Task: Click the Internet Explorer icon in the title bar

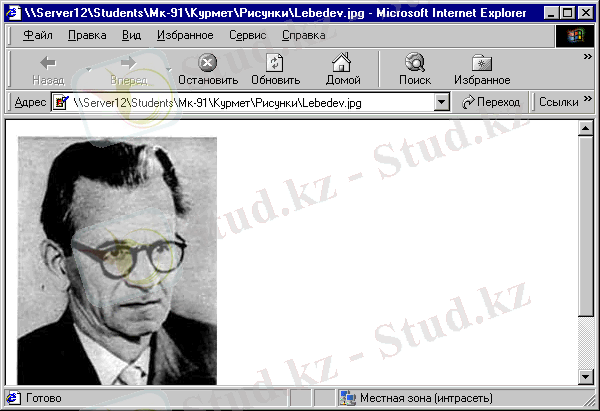Action: point(13,13)
